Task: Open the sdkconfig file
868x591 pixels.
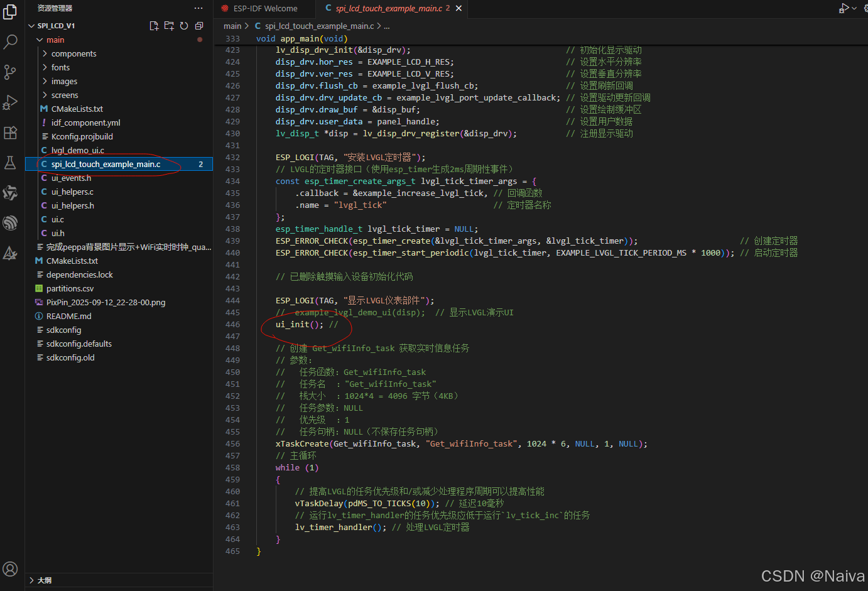Action: 119,330
